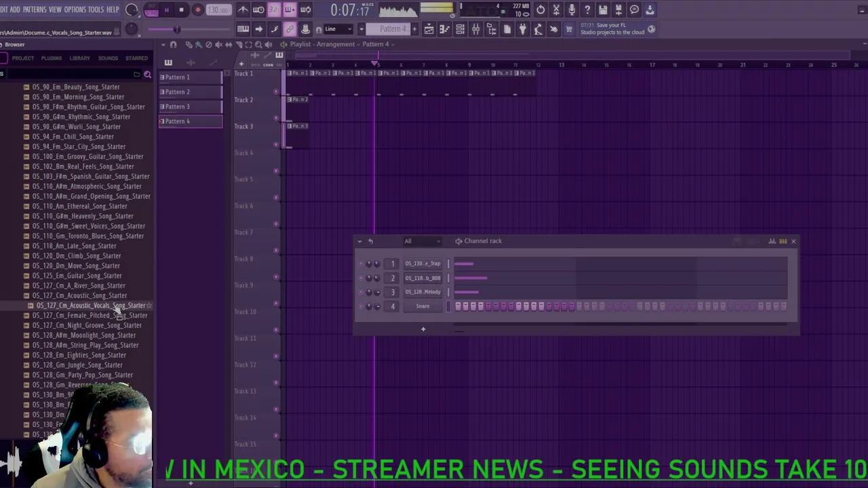Viewport: 868px width, 488px height.
Task: Open the OPTIONS menu
Action: [75, 9]
